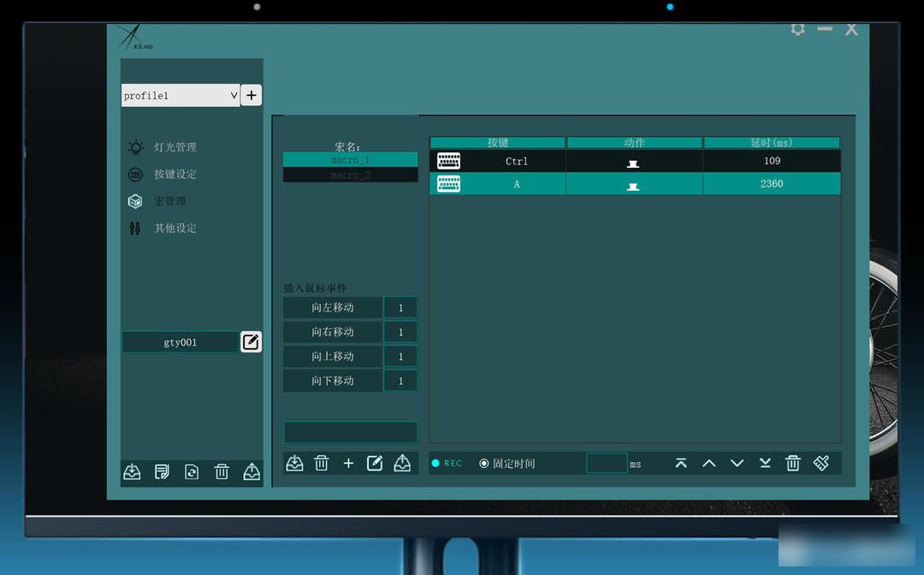
Task: Click the fixed time ms input field
Action: [607, 464]
